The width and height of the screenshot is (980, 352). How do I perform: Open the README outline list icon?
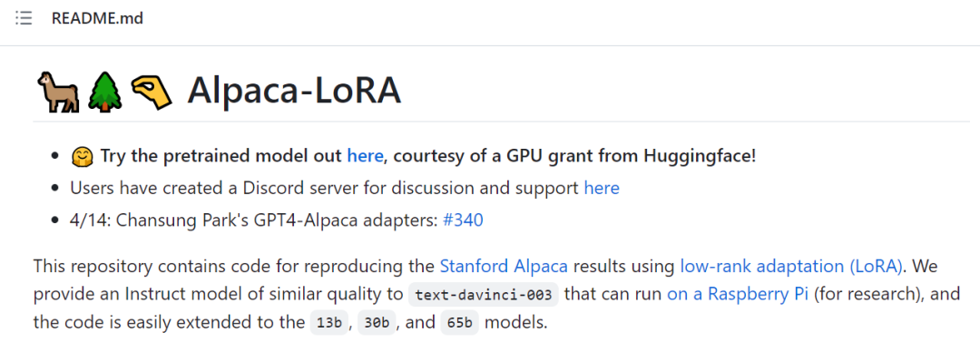pyautogui.click(x=24, y=19)
